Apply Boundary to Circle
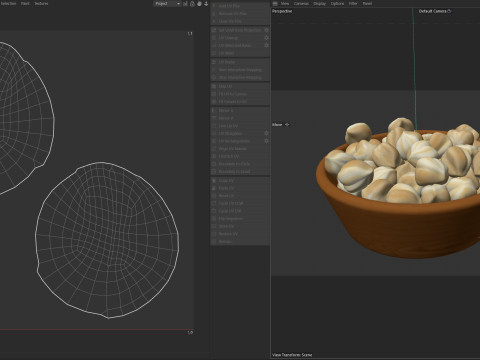The width and height of the screenshot is (480, 360). click(x=240, y=164)
